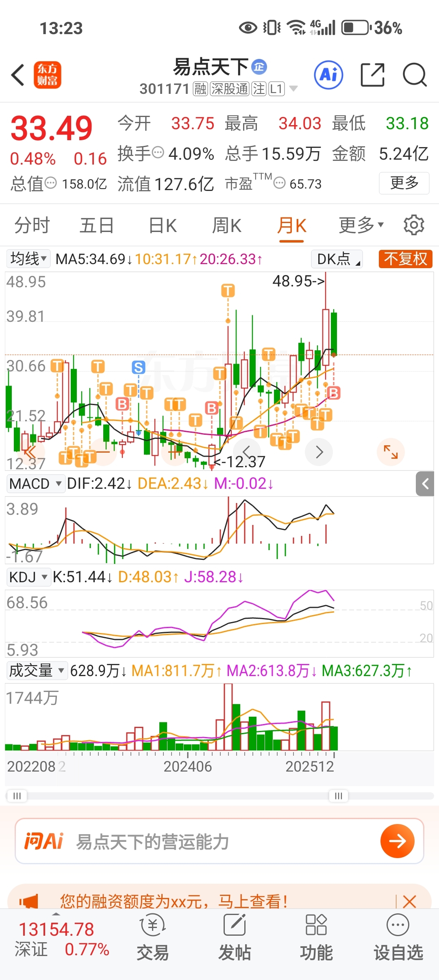Open the search magnifier
Screen dimensions: 439x980
click(415, 75)
